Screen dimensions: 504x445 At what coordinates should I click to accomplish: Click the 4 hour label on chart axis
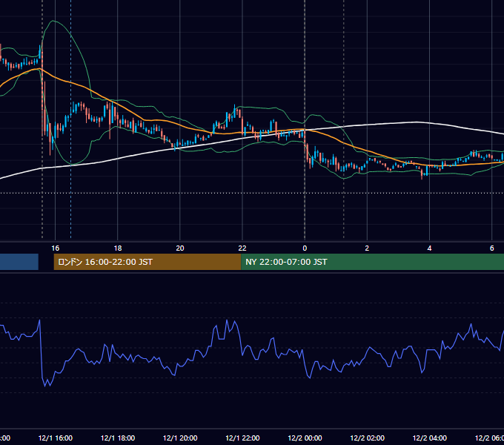click(429, 248)
